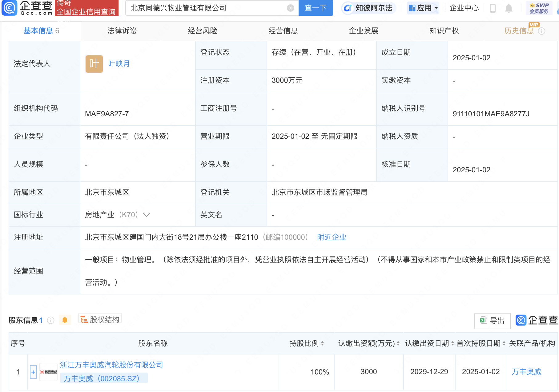Image resolution: width=559 pixels, height=392 pixels.
Task: Open the notification bell in header
Action: (x=509, y=8)
